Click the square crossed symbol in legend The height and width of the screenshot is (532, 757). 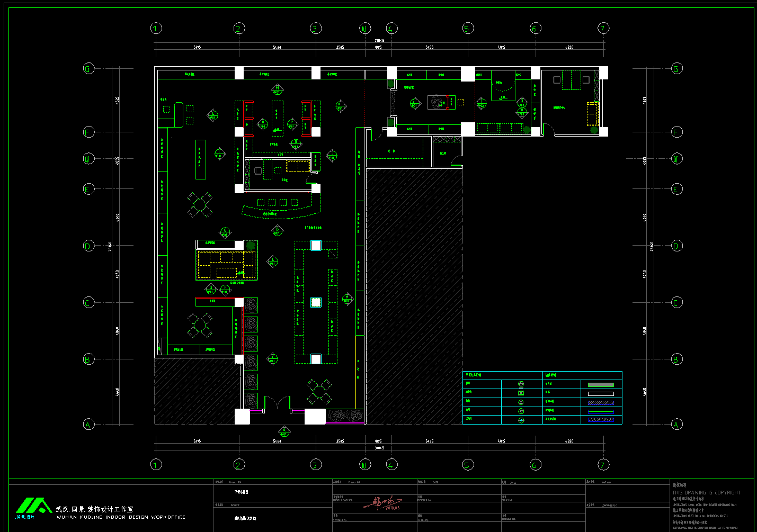coord(521,393)
